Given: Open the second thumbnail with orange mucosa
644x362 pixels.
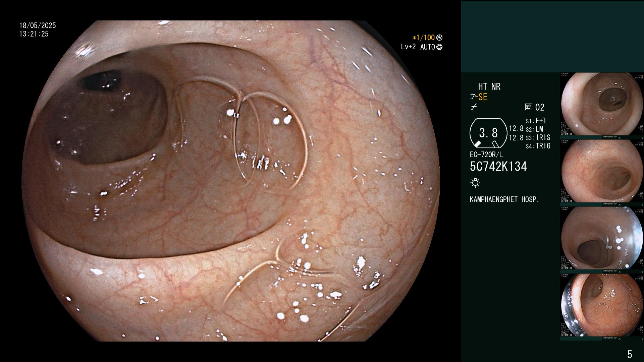Looking at the screenshot, I should (x=602, y=171).
